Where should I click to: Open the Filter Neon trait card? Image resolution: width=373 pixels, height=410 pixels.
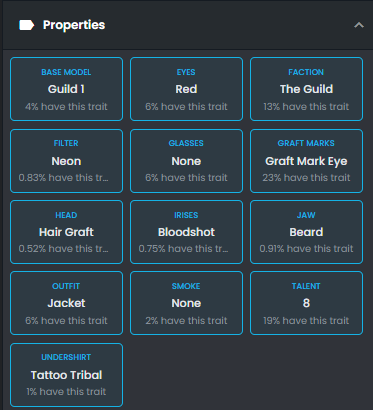(x=66, y=161)
